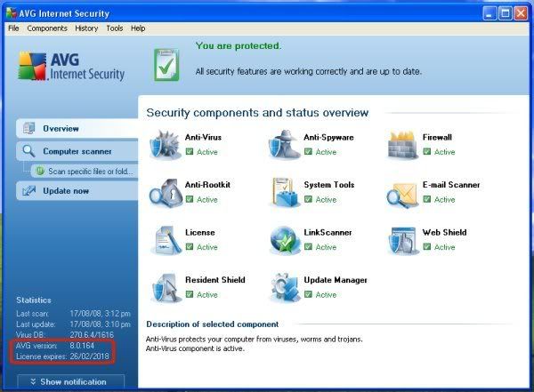
Task: Click Firewall Active status checkmark
Action: point(426,151)
